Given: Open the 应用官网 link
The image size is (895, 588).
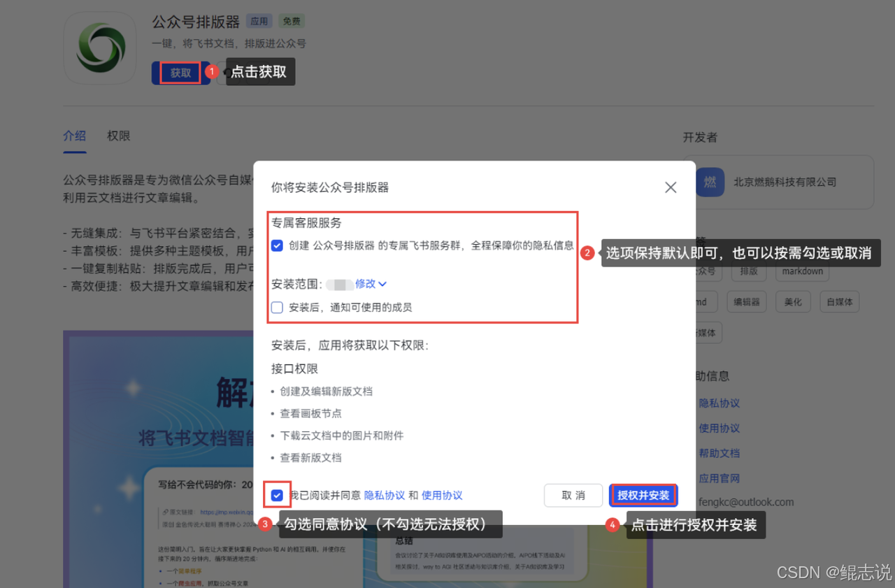Looking at the screenshot, I should [x=719, y=479].
